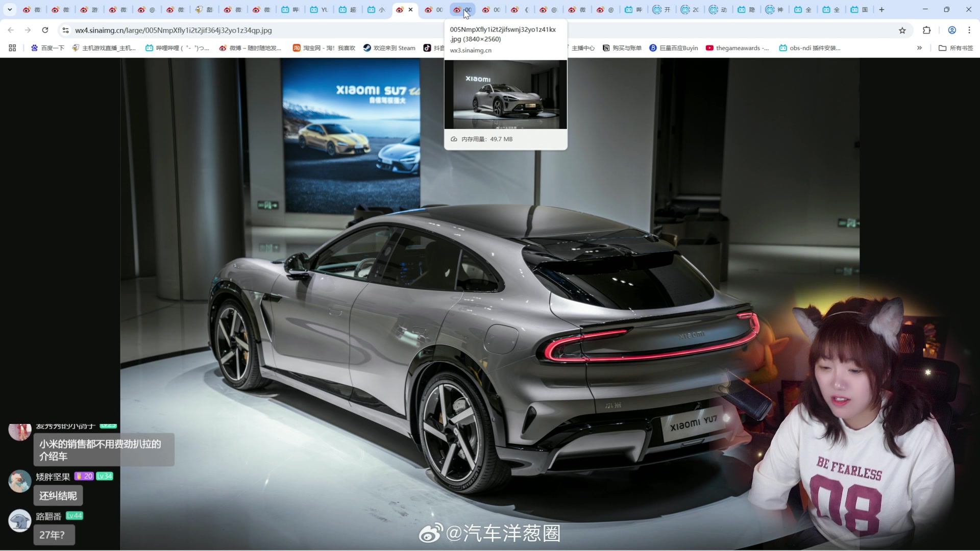The height and width of the screenshot is (551, 980).
Task: Expand the tab search dropdown
Action: (10, 10)
